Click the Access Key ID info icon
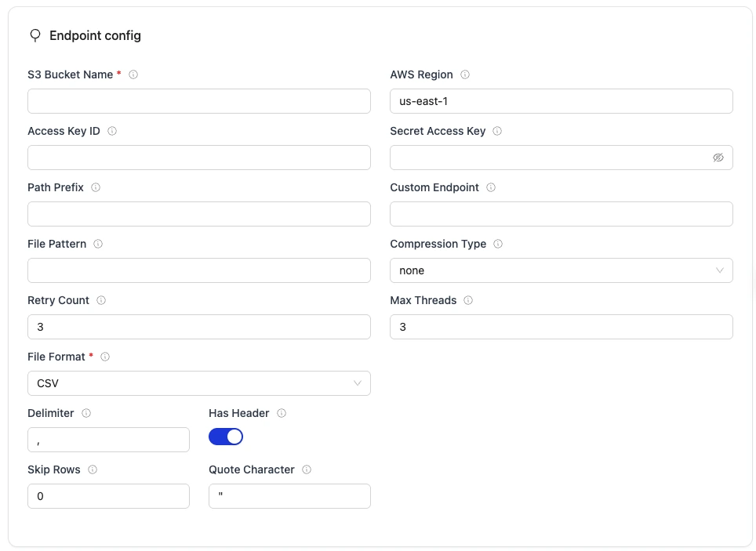The width and height of the screenshot is (756, 551). (112, 131)
